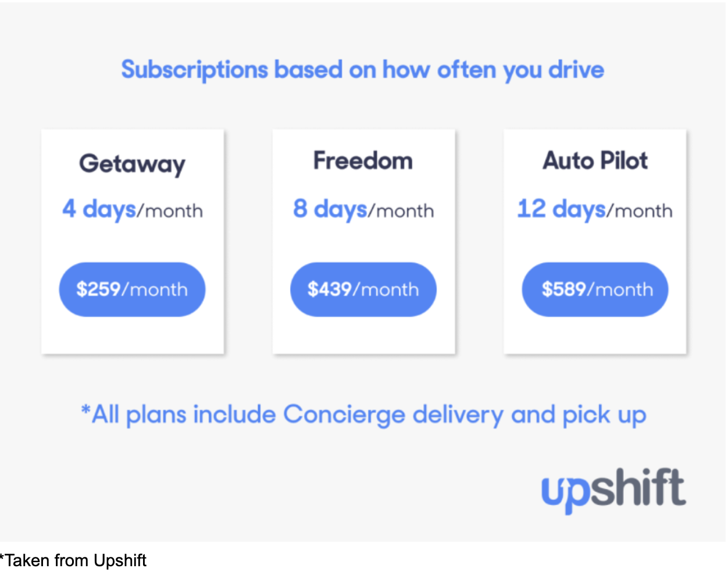
Task: Open the Auto Pilot plan card
Action: point(595,241)
